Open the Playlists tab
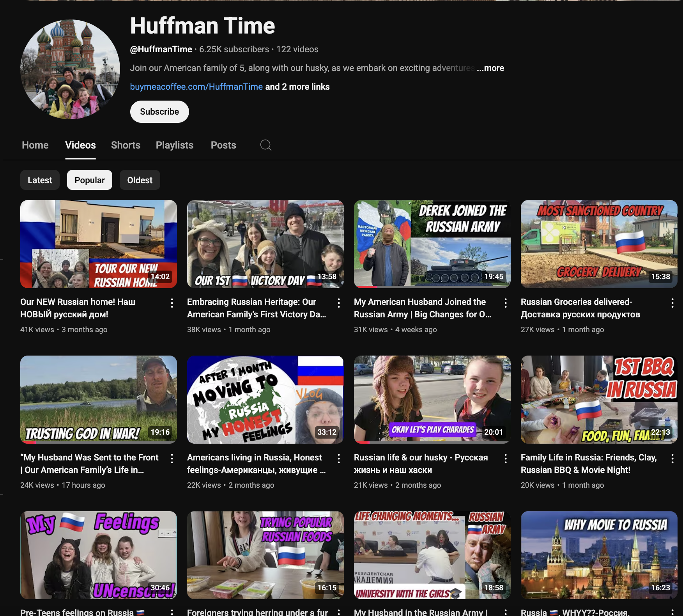The width and height of the screenshot is (683, 616). pyautogui.click(x=175, y=145)
